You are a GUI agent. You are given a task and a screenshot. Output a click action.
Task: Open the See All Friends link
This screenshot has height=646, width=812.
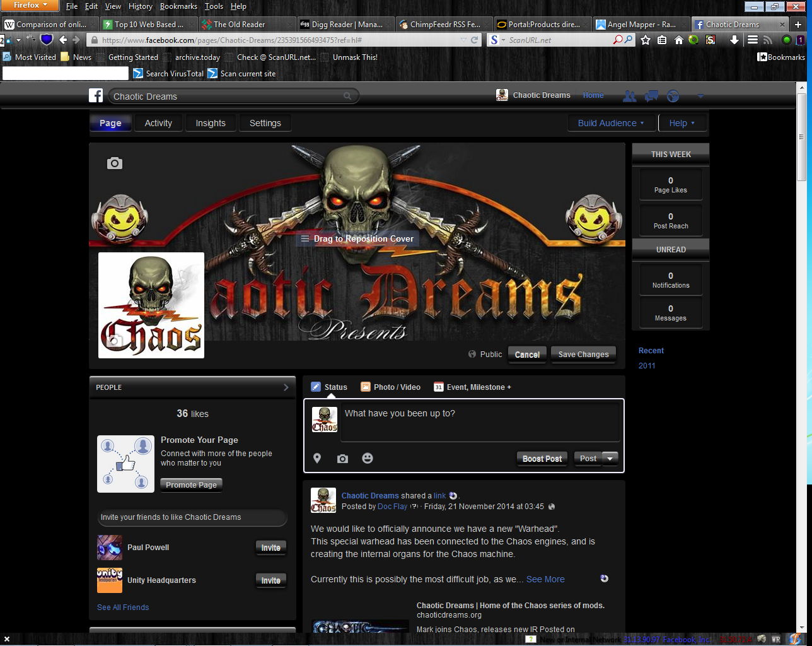tap(123, 608)
